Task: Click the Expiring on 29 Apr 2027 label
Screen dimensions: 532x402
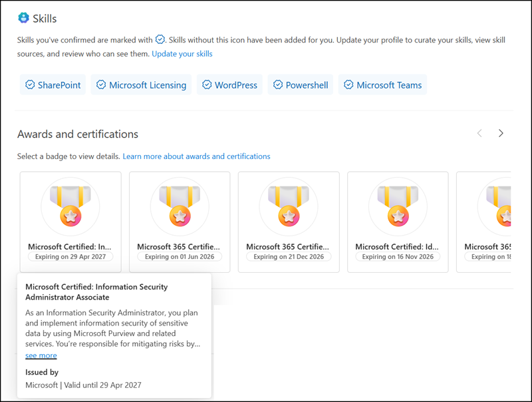Action: 70,257
